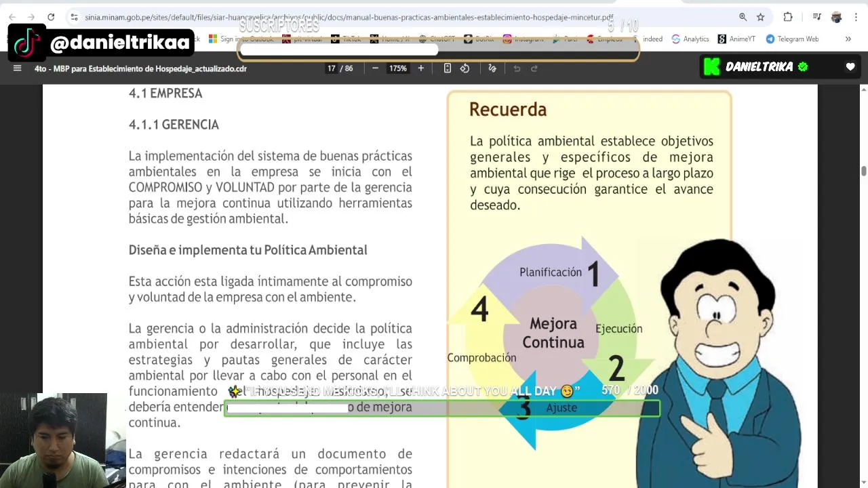
Task: Open Chrome page zoom indicator
Action: [x=743, y=17]
